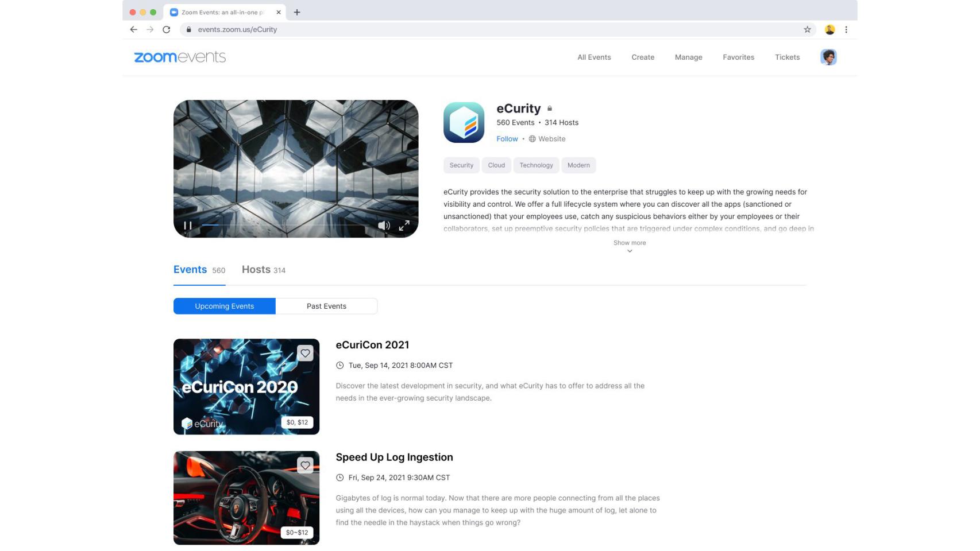Screen dimensions: 980x551
Task: Switch to Past Events
Action: [x=326, y=306]
